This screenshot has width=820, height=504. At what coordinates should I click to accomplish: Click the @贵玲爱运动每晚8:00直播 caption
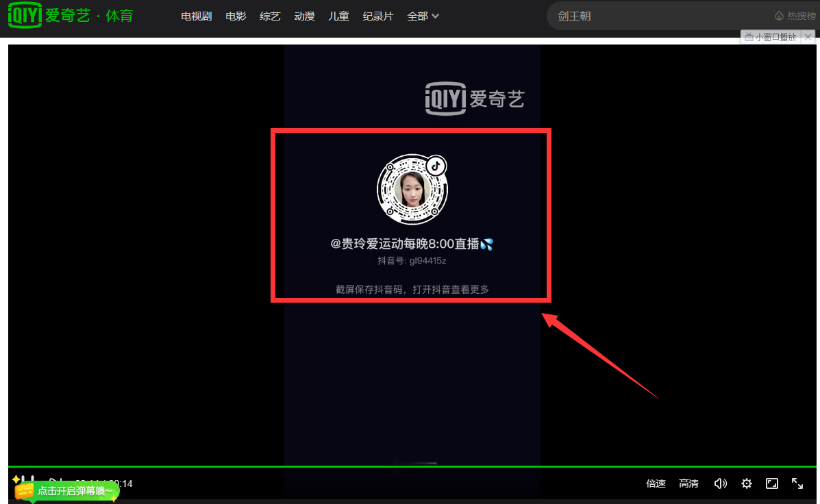pos(412,244)
